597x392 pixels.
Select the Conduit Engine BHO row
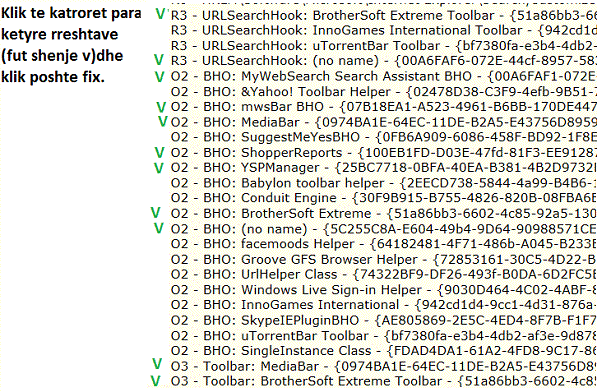[384, 198]
